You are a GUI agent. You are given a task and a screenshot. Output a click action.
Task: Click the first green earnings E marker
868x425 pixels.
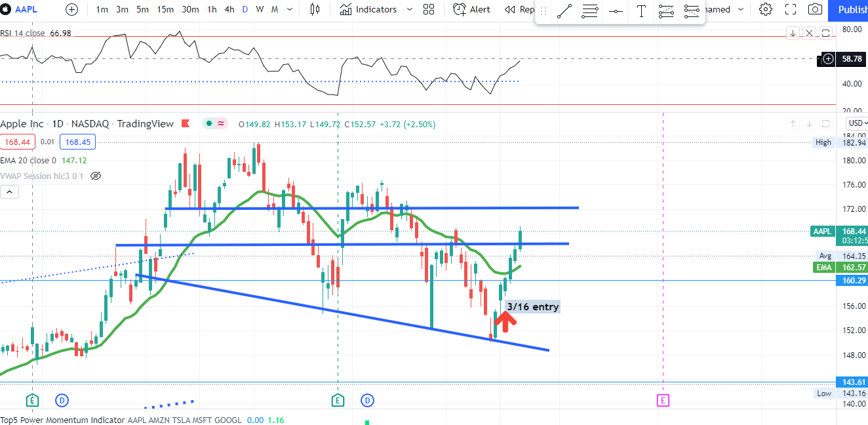pos(33,399)
